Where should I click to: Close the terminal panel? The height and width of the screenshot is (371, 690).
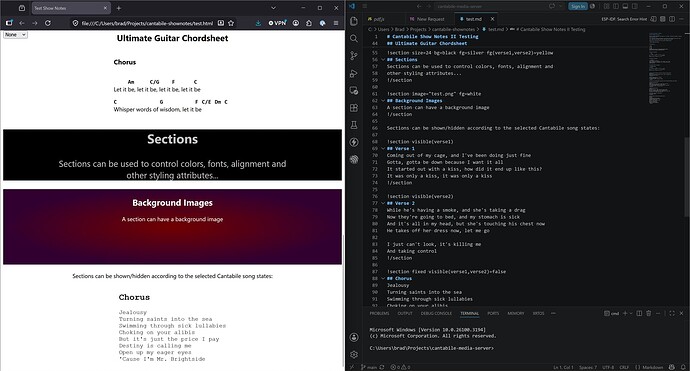point(681,313)
